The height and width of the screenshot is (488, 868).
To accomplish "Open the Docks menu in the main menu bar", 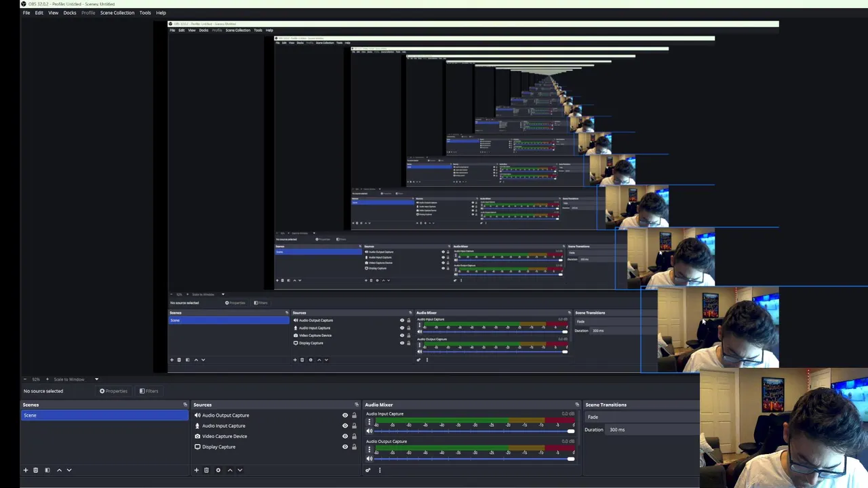I will pos(70,13).
